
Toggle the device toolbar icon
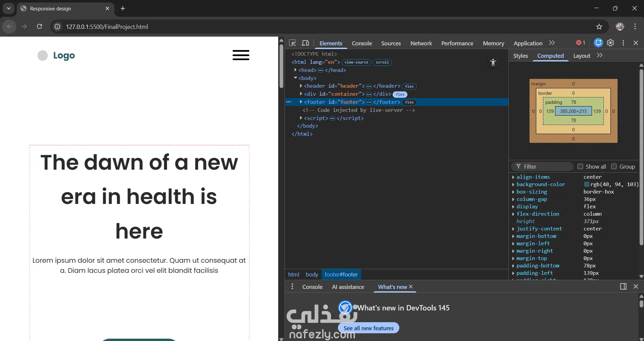point(305,43)
